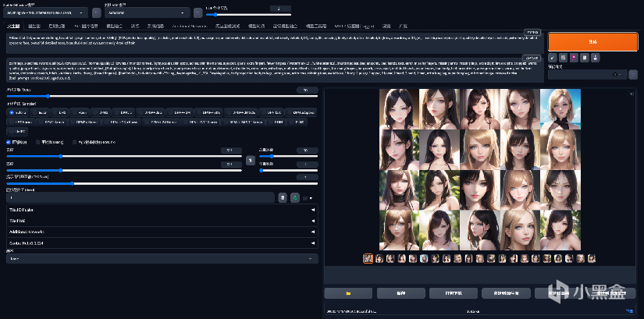Expand the Tiled VAE section
This screenshot has width=644, height=319.
tap(162, 221)
